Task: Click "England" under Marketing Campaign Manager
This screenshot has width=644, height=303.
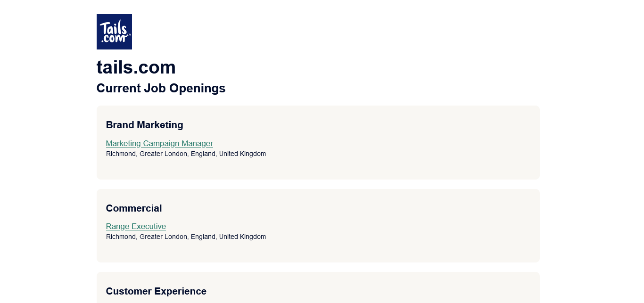Action: [203, 154]
